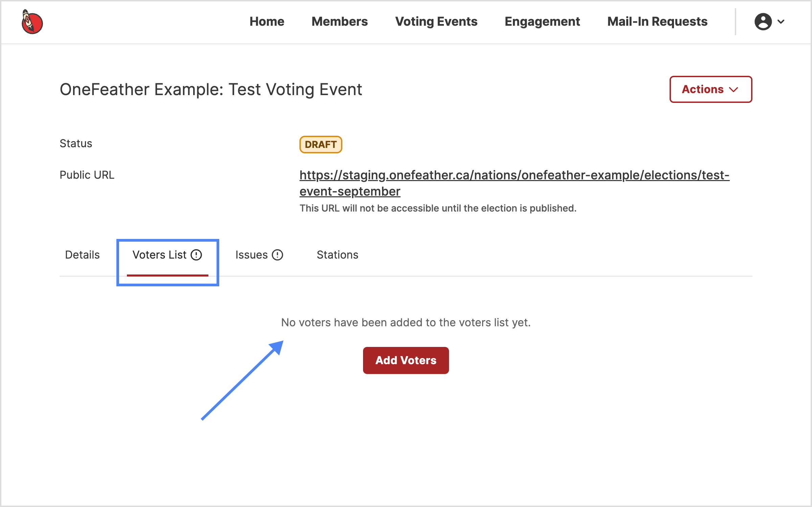Open the Engagement section
The image size is (812, 507).
click(542, 22)
